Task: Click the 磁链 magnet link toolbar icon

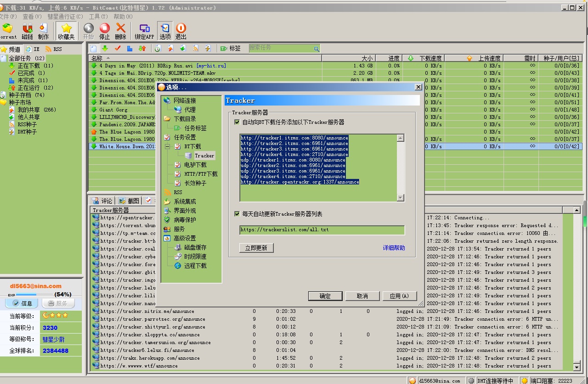Action: coord(27,31)
